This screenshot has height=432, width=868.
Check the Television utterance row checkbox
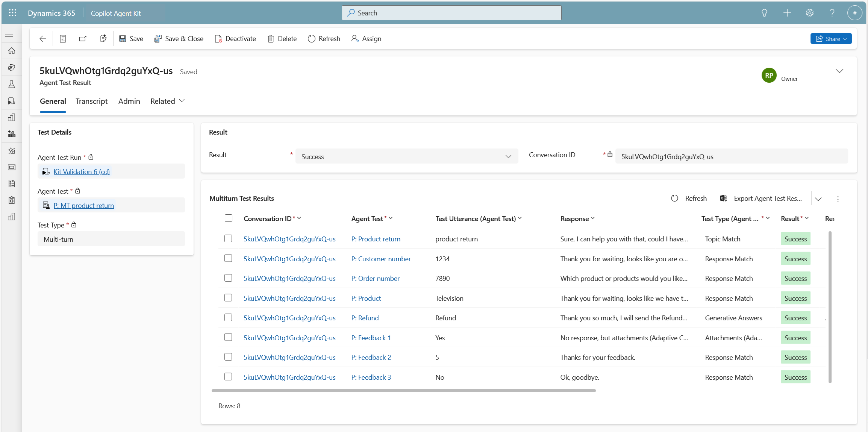click(228, 298)
